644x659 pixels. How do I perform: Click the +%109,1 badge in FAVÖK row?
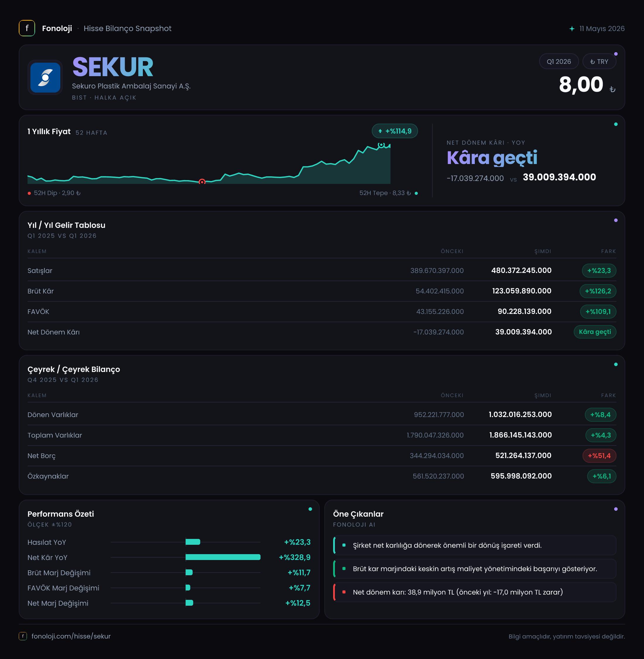598,312
